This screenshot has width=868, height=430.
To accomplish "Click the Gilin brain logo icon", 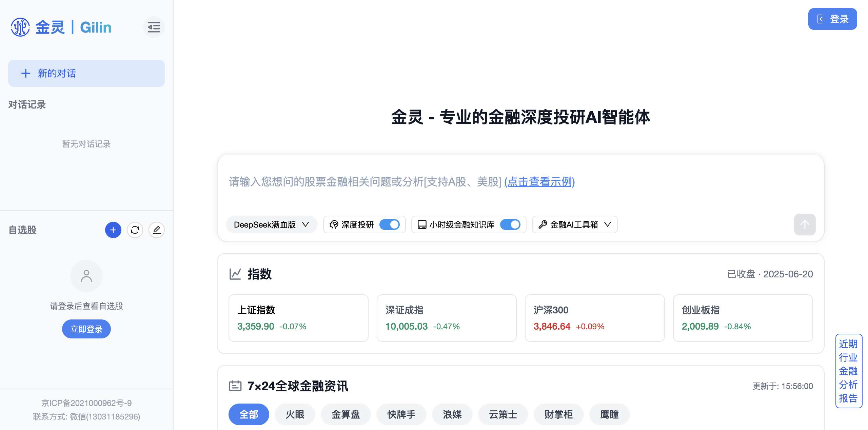I will click(20, 27).
